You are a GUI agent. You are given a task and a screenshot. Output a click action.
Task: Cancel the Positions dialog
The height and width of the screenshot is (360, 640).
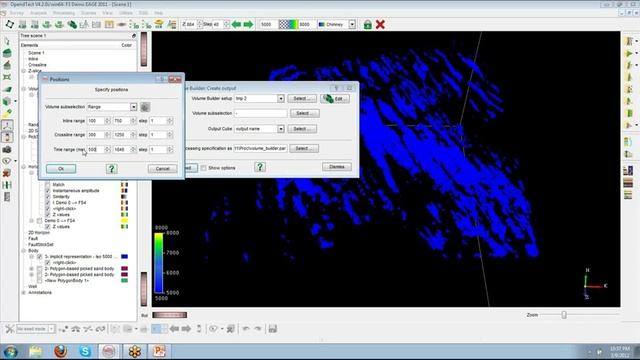point(162,169)
